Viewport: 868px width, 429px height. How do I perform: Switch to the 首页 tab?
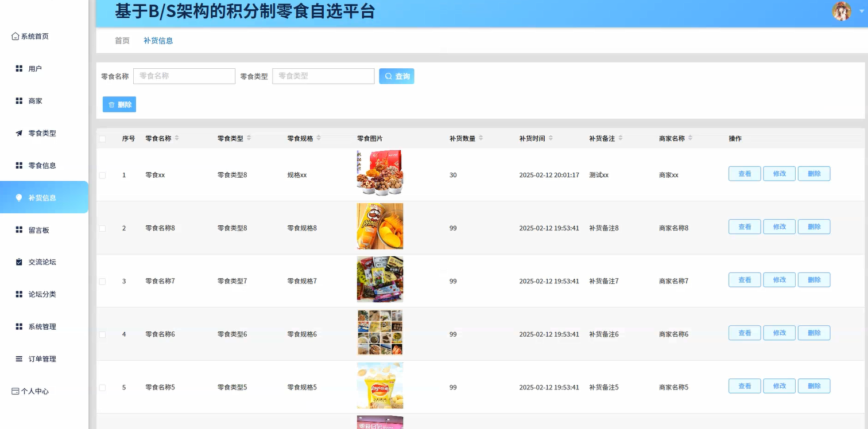tap(122, 40)
